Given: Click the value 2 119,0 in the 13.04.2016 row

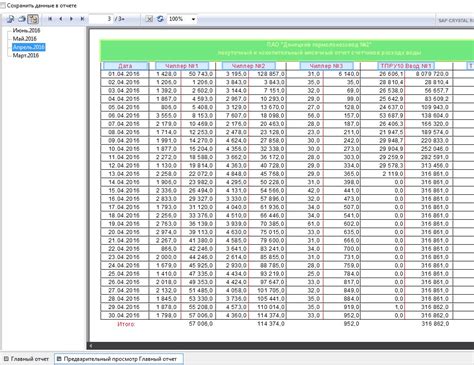Looking at the screenshot, I should (x=393, y=174).
